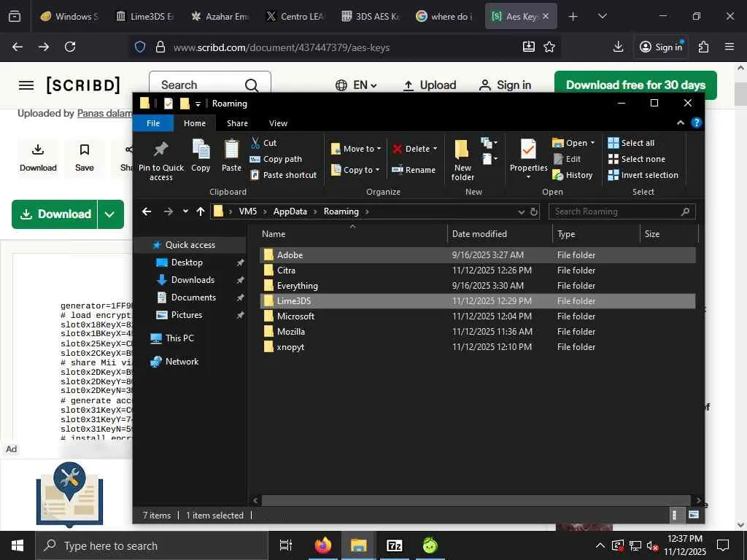Click History in the ribbon
This screenshot has width=747, height=560.
(x=572, y=175)
